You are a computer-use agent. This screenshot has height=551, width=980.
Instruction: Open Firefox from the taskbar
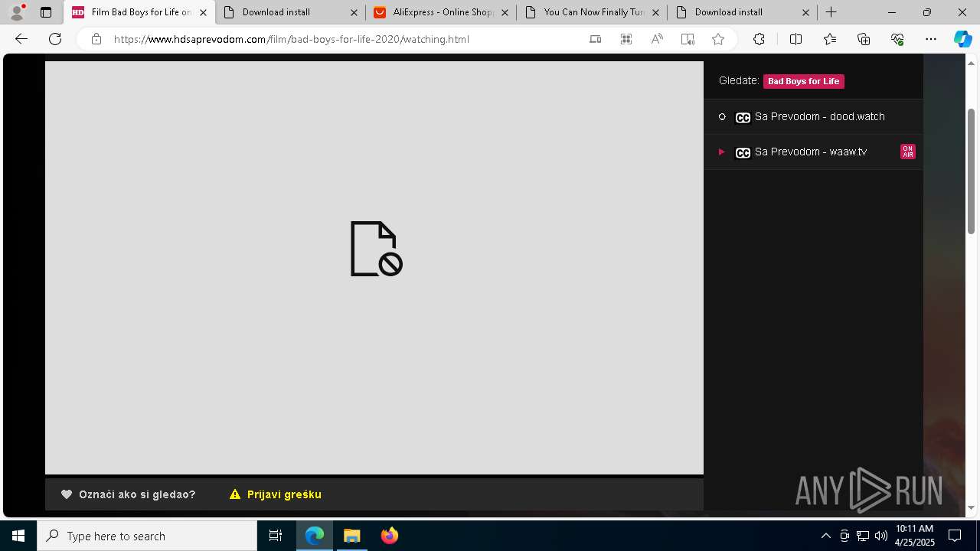coord(390,536)
